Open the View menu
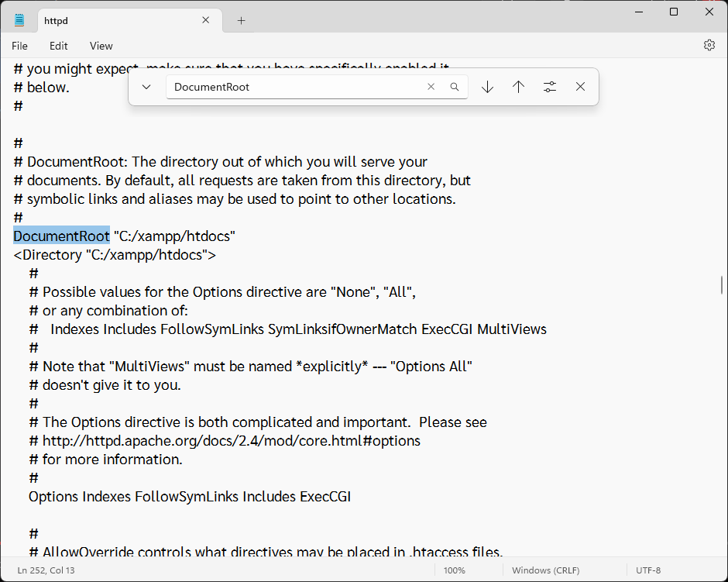Image resolution: width=728 pixels, height=582 pixels. click(x=101, y=46)
